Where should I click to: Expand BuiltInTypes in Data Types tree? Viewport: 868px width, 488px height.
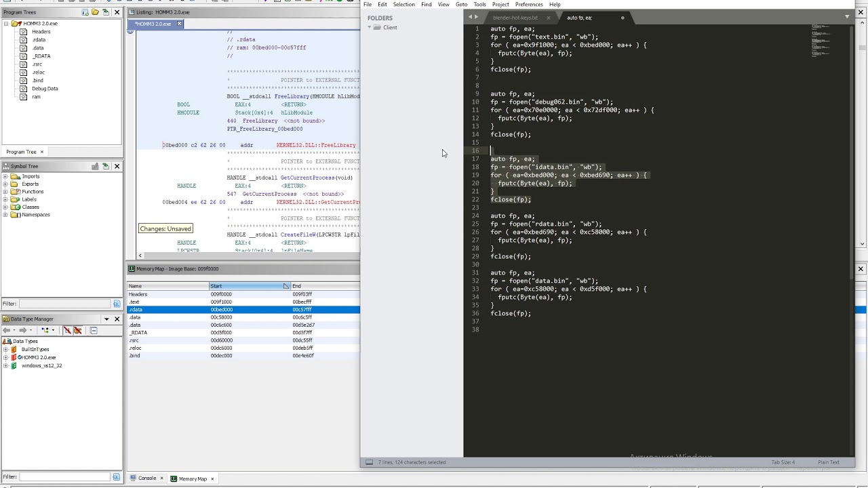click(5, 349)
